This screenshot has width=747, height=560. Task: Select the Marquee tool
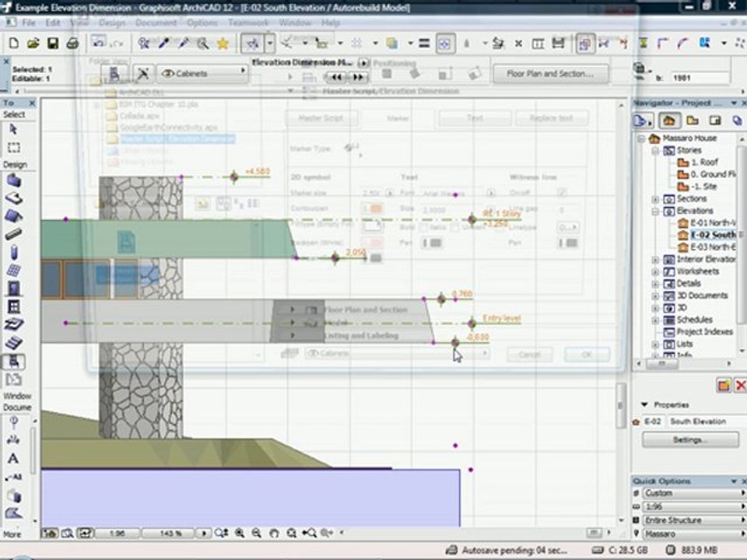click(13, 148)
